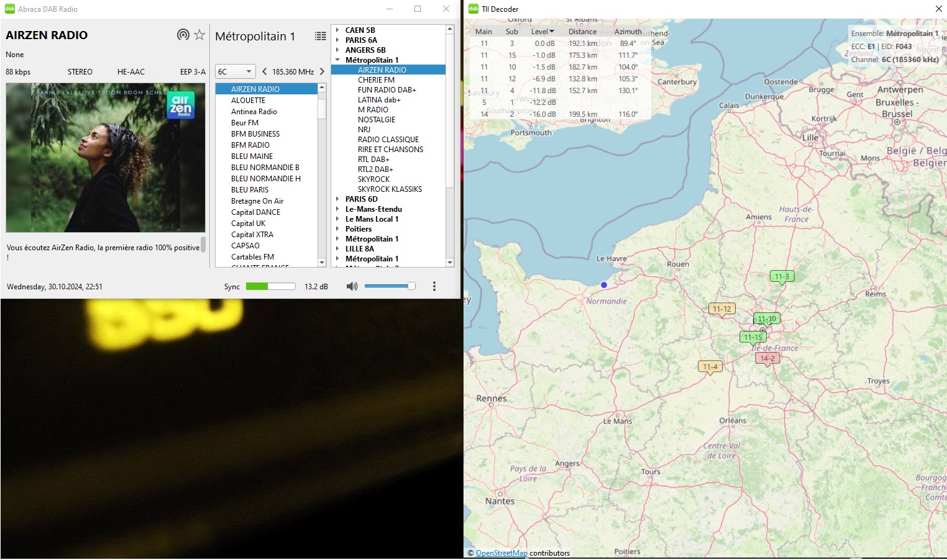Image resolution: width=947 pixels, height=560 pixels.
Task: Go to previous frequency with left chevron
Action: pos(264,71)
